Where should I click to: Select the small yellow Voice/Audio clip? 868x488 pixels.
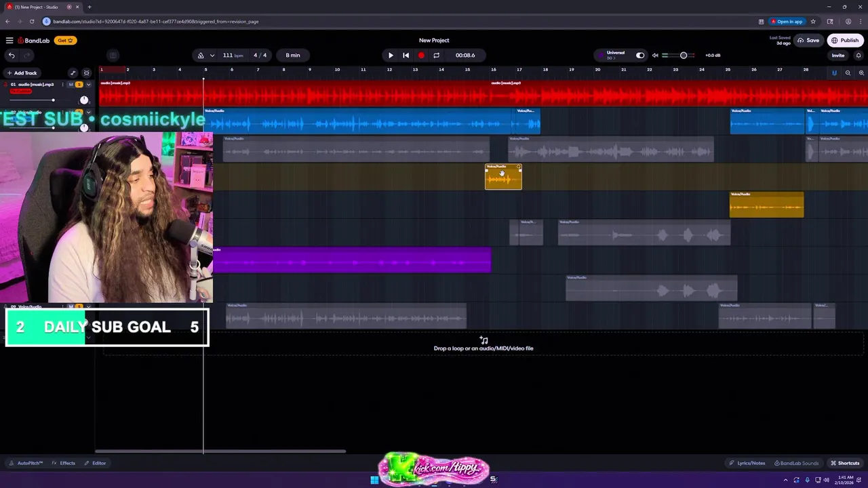click(503, 177)
